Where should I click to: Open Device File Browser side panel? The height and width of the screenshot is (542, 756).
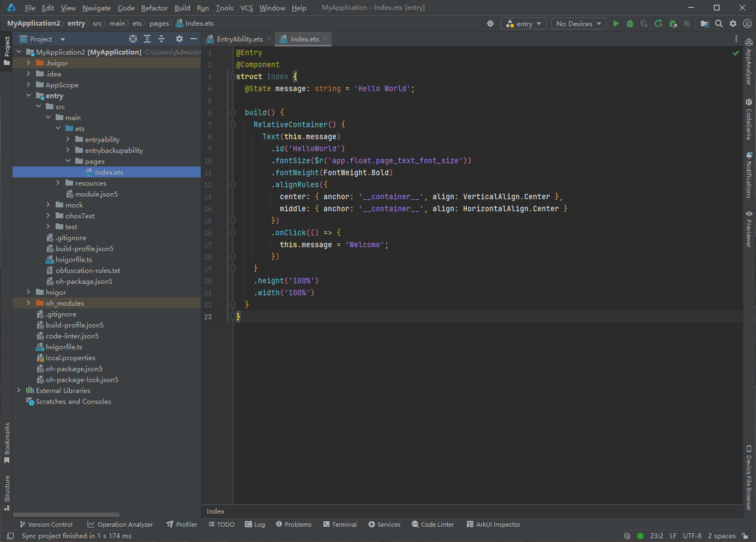(x=749, y=478)
